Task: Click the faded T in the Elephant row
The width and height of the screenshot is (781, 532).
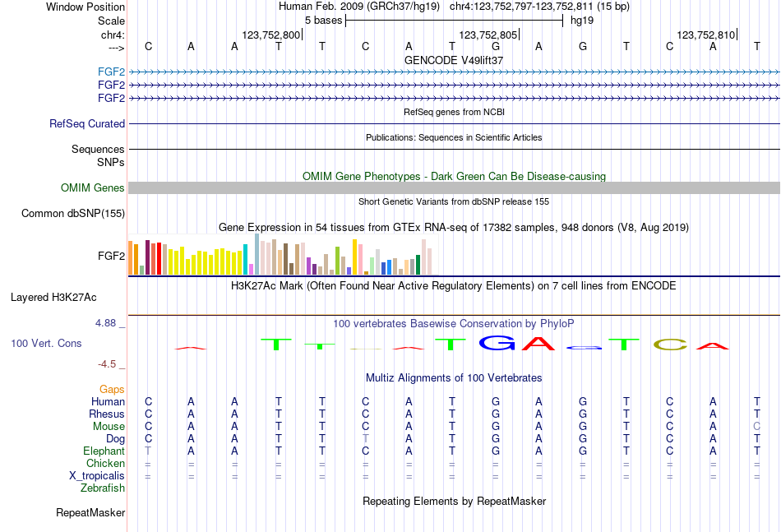Action: pyautogui.click(x=148, y=451)
